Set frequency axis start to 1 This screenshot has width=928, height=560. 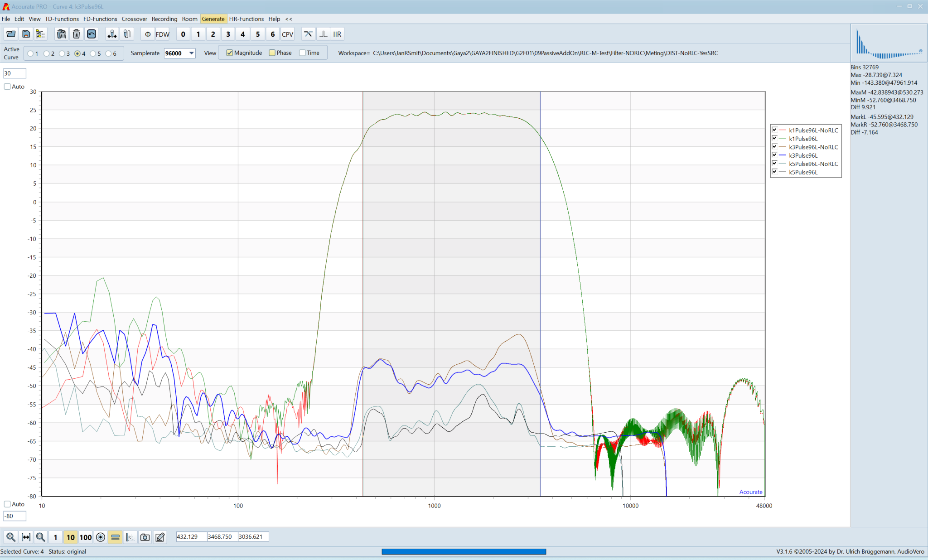[56, 537]
